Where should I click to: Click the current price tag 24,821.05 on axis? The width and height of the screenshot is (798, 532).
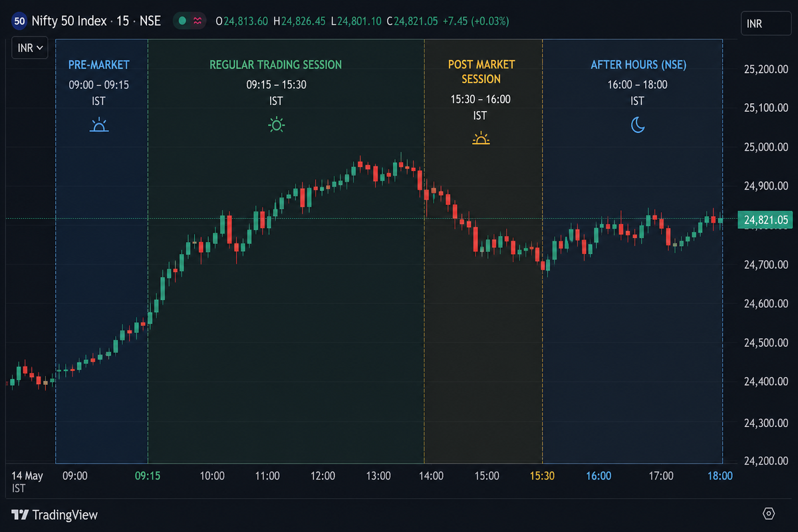765,219
